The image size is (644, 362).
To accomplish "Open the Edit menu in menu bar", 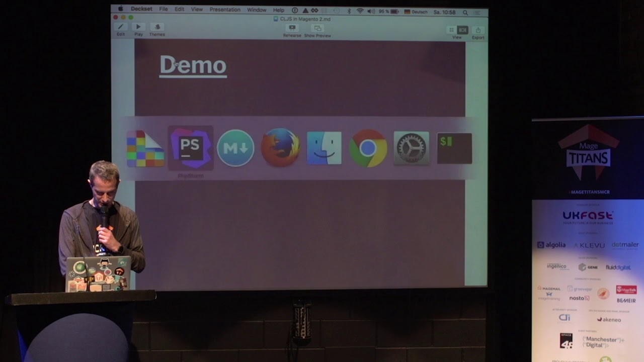I will (x=179, y=10).
